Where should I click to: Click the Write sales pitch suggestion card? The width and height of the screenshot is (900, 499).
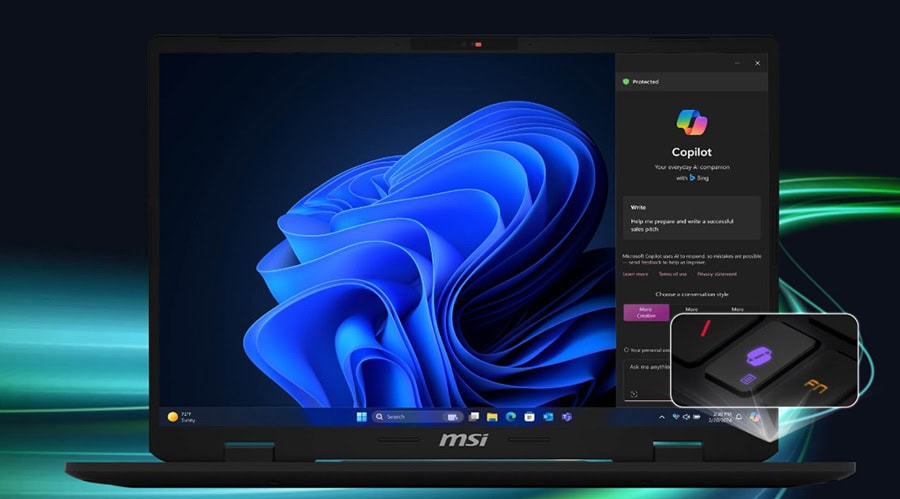click(691, 217)
